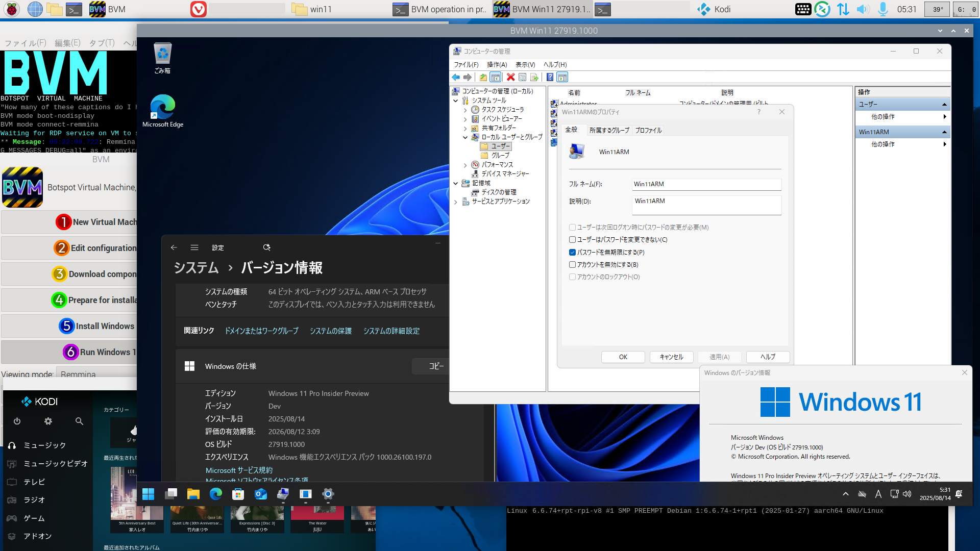980x551 pixels.
Task: Check 'ユーザーはパスワードを変更できない(C)' checkbox
Action: coord(572,240)
